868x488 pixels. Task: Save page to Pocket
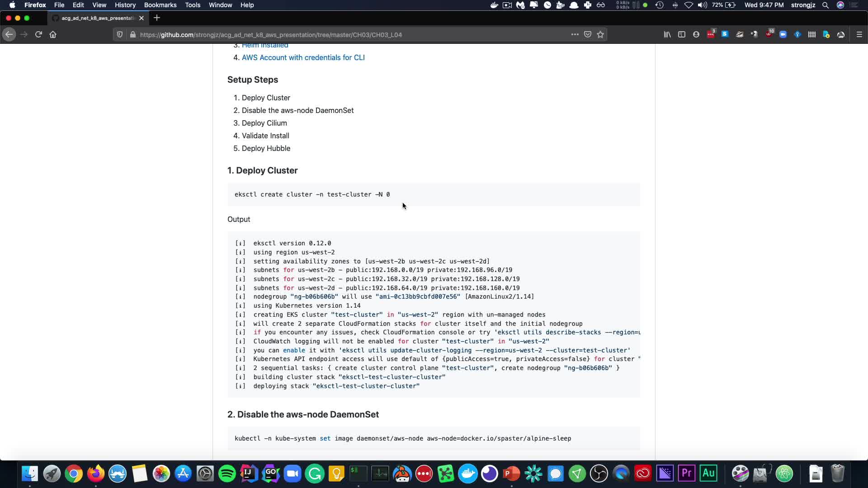pyautogui.click(x=588, y=34)
